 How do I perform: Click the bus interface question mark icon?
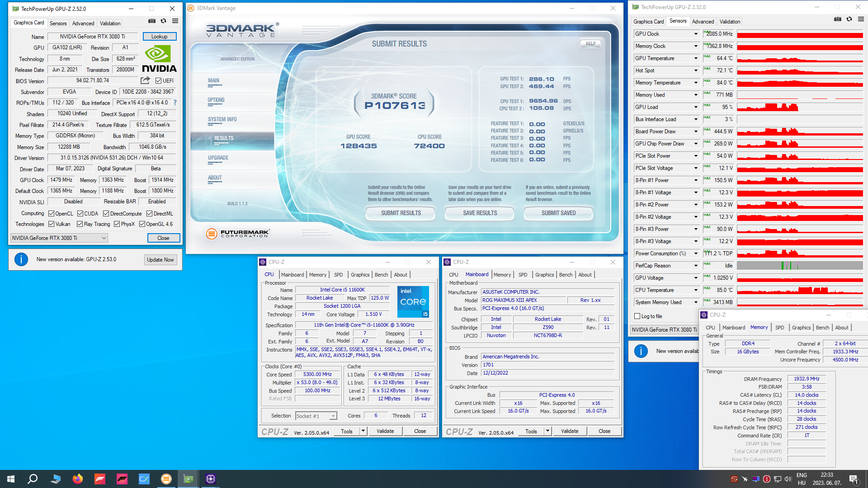pyautogui.click(x=175, y=103)
